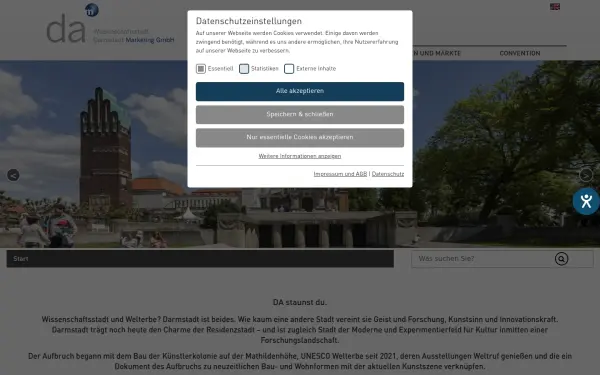The height and width of the screenshot is (375, 600).
Task: Go to next slide arrow
Action: [x=586, y=175]
